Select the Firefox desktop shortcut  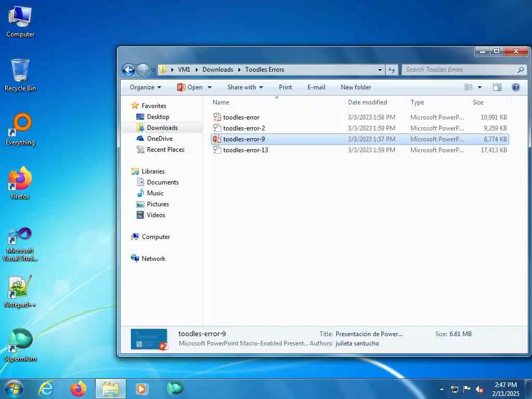(20, 183)
